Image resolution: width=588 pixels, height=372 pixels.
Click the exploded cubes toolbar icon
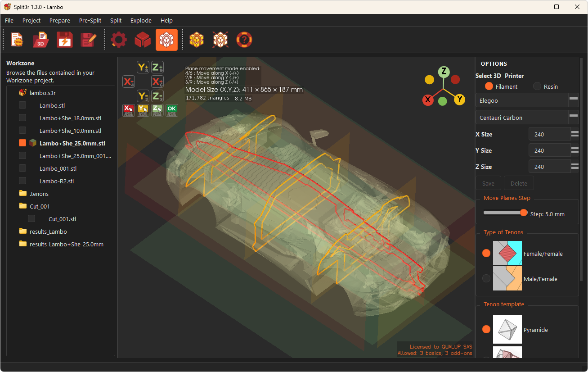click(x=220, y=40)
